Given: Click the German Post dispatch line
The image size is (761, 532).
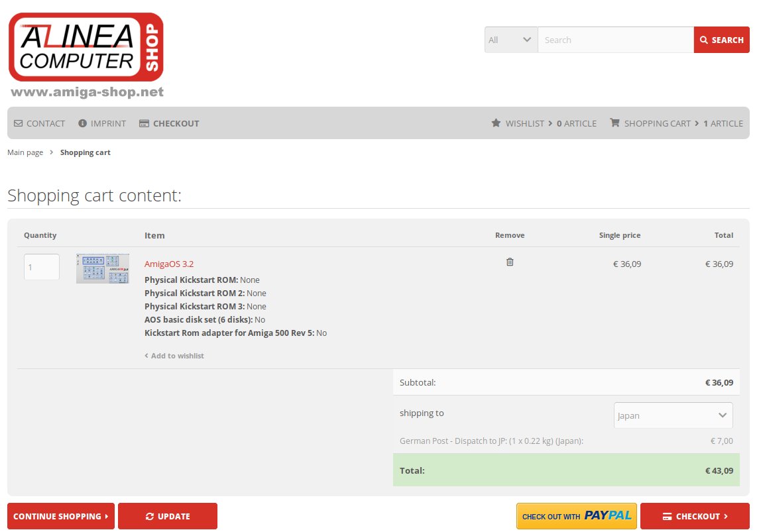Looking at the screenshot, I should point(491,441).
